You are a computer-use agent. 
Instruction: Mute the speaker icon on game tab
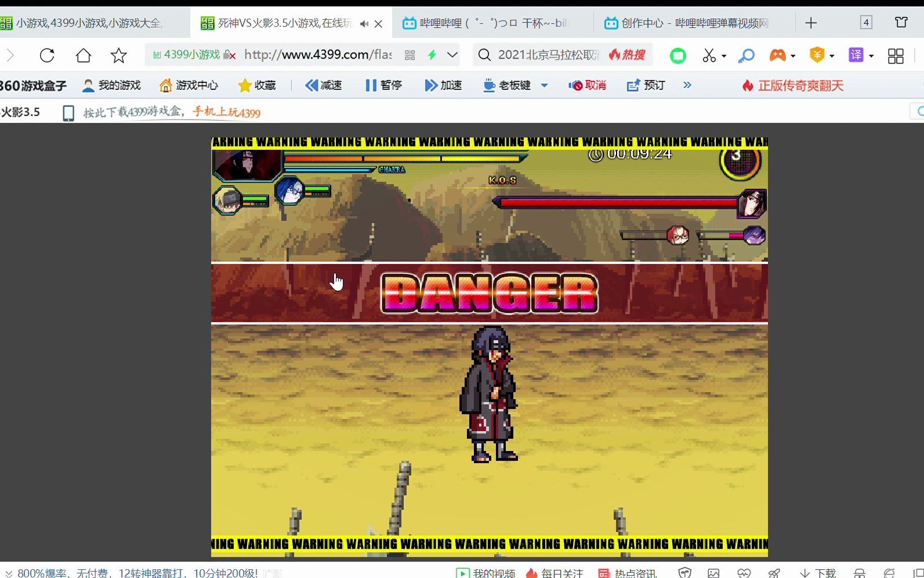[364, 24]
